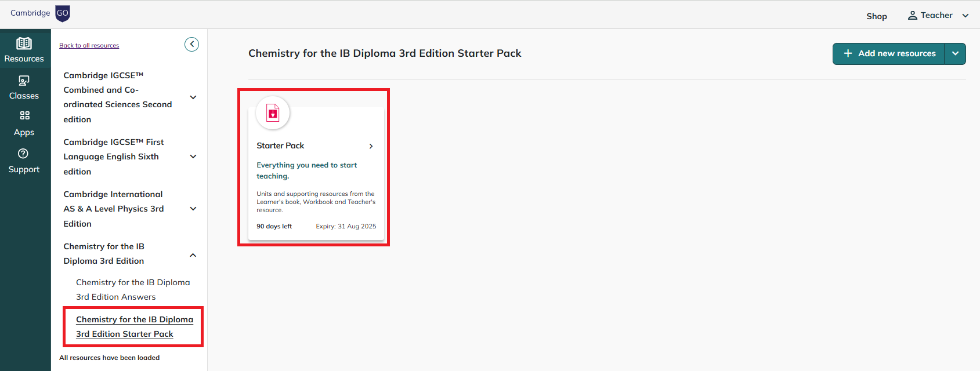Click the Starter Pack download icon
This screenshot has width=980, height=371.
(273, 112)
